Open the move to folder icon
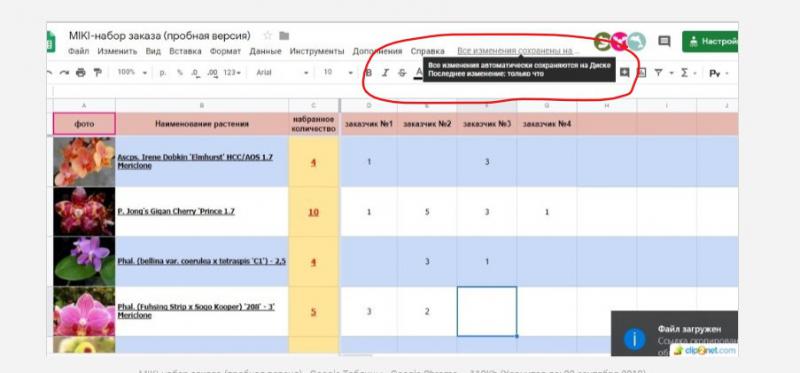The width and height of the screenshot is (800, 373). point(284,36)
